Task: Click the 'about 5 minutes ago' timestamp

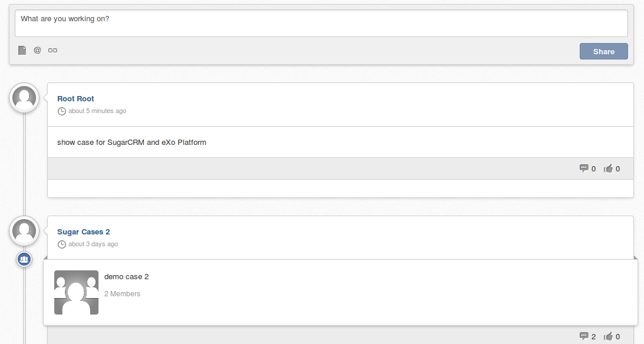Action: pyautogui.click(x=97, y=111)
